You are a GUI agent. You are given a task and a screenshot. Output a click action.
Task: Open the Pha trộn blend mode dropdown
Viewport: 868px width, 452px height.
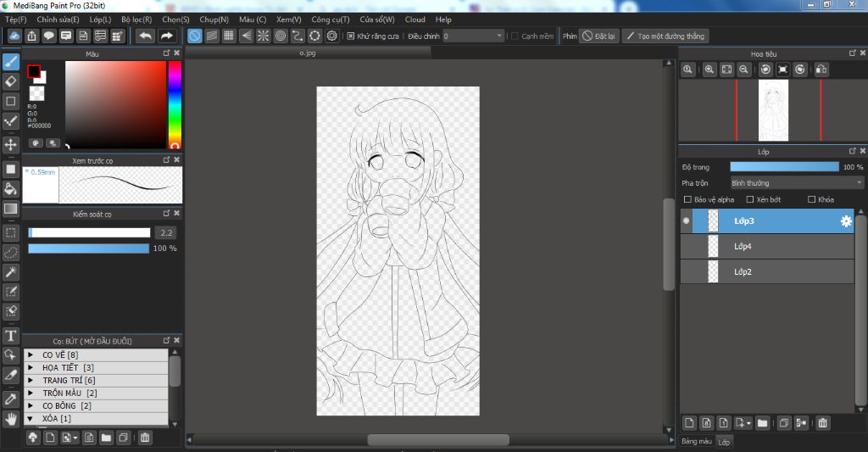(797, 183)
